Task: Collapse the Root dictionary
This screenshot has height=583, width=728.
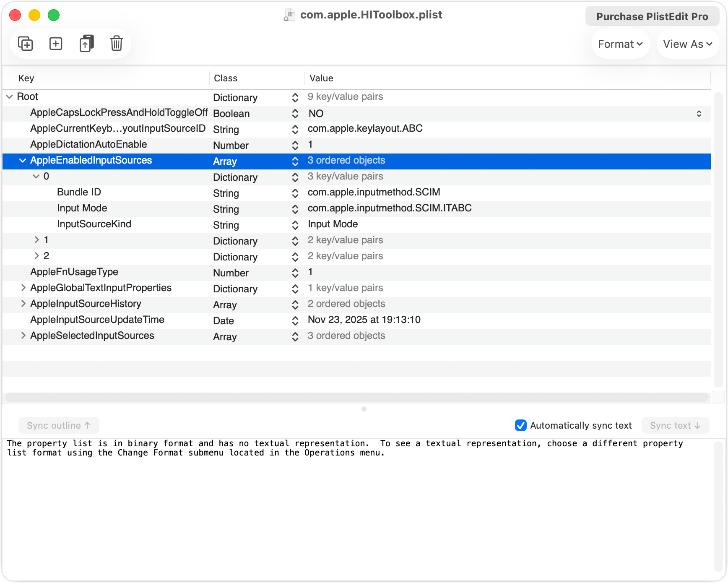Action: (9, 96)
